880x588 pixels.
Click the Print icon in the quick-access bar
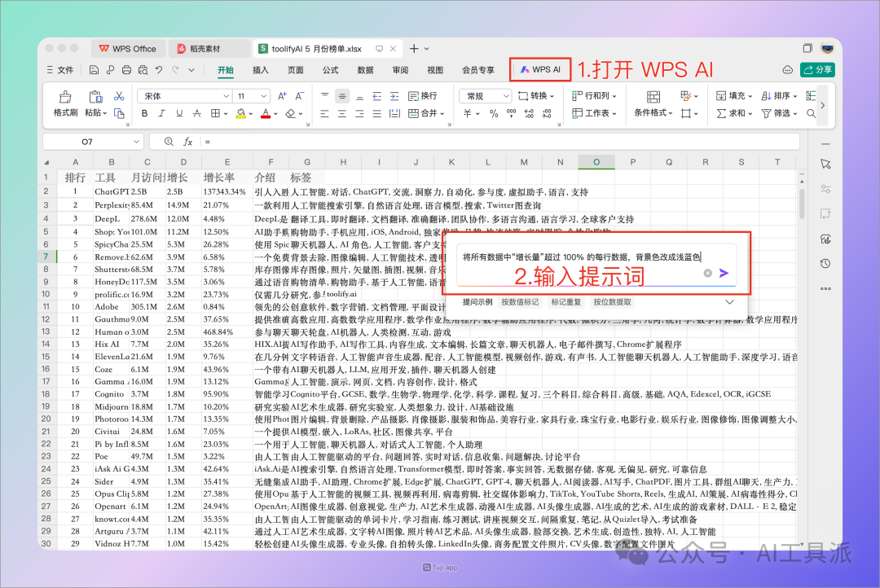pos(127,70)
